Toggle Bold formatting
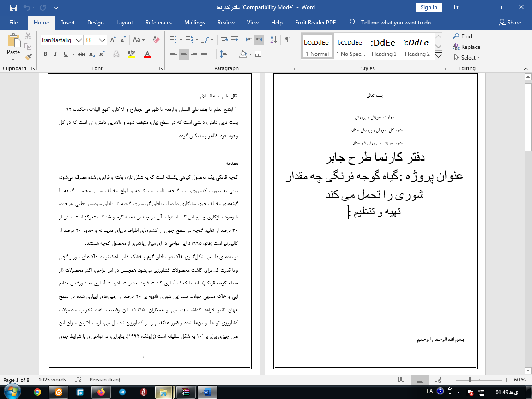Screen dimensions: 532x399 [x=45, y=54]
